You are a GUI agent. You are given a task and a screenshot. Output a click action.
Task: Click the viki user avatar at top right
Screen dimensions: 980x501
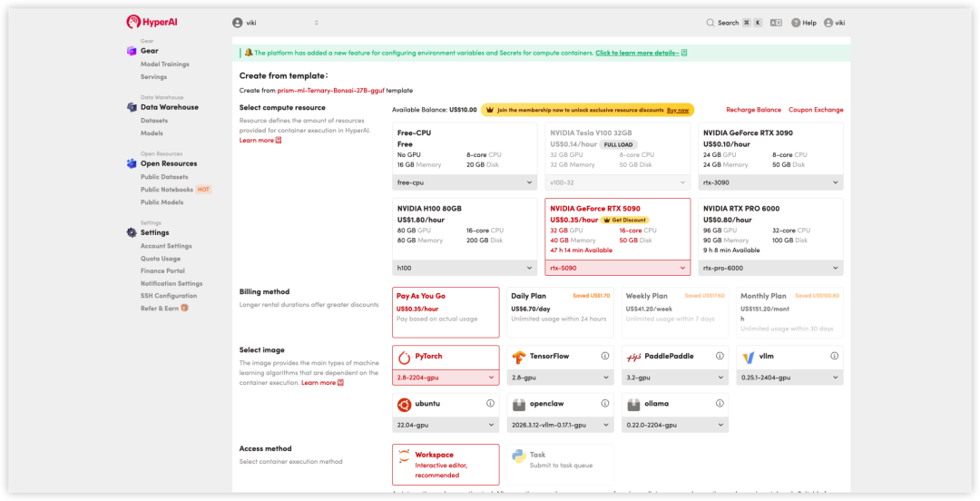[828, 23]
